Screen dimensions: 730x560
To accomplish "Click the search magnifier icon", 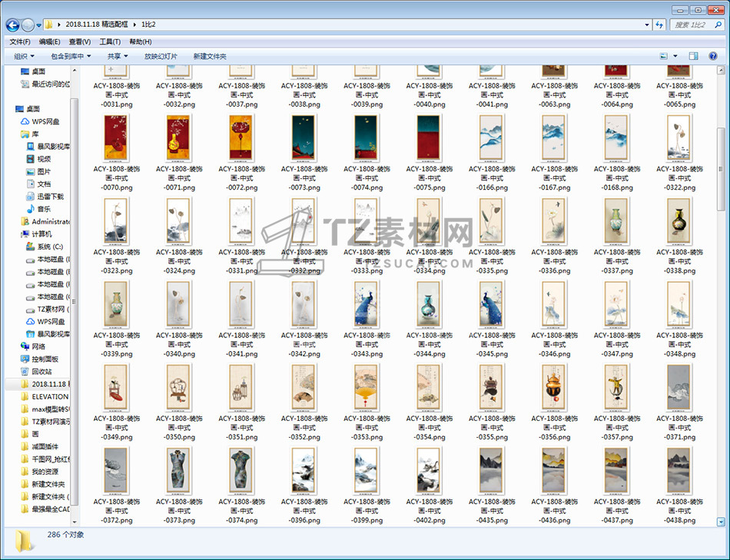I will pyautogui.click(x=718, y=25).
